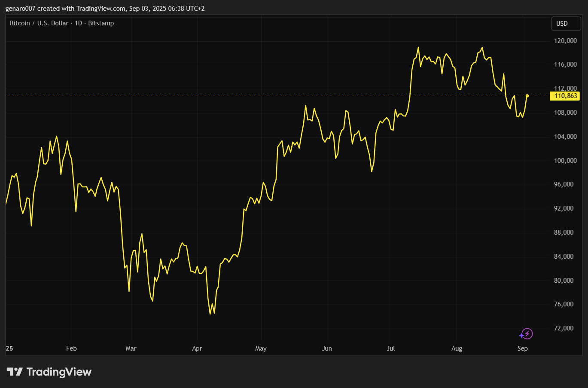Click the 88,000 price axis label
Viewport: 588px width, 388px height.
564,232
